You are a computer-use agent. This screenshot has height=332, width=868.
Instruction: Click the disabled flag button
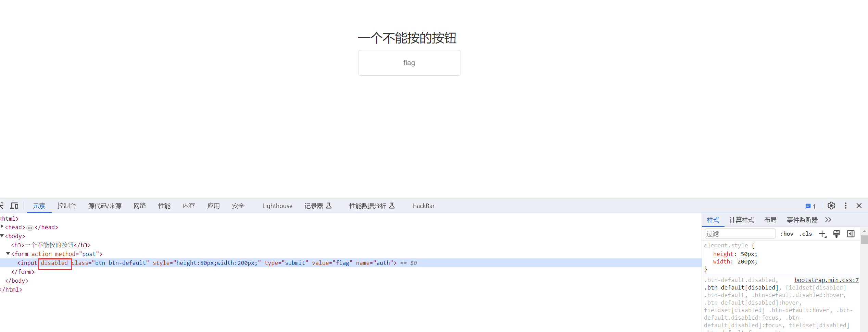(409, 63)
